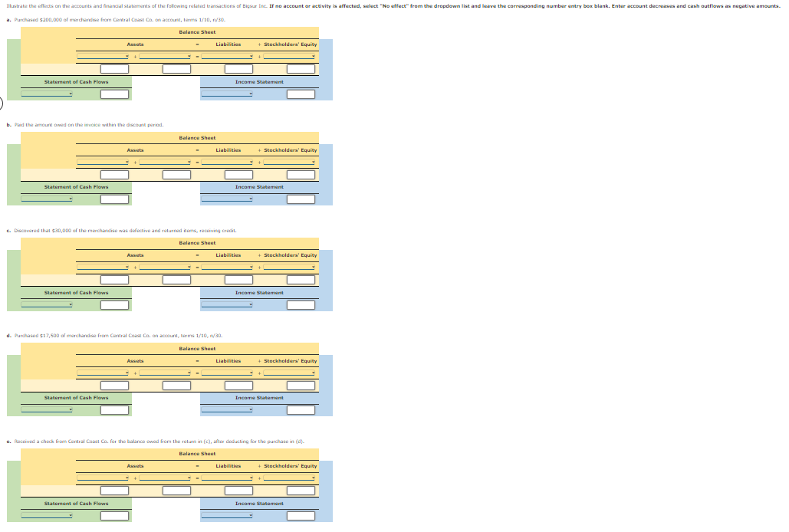Click the Income Statement amount box in transaction d
The height and width of the screenshot is (532, 789).
[x=300, y=409]
